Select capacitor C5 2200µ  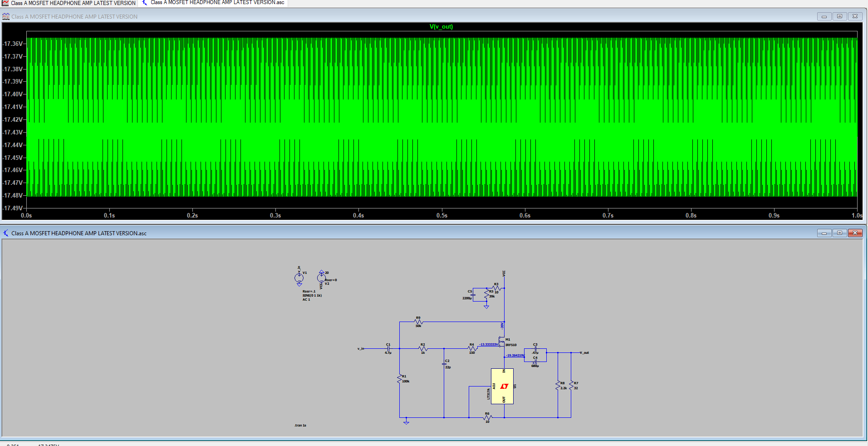[473, 294]
